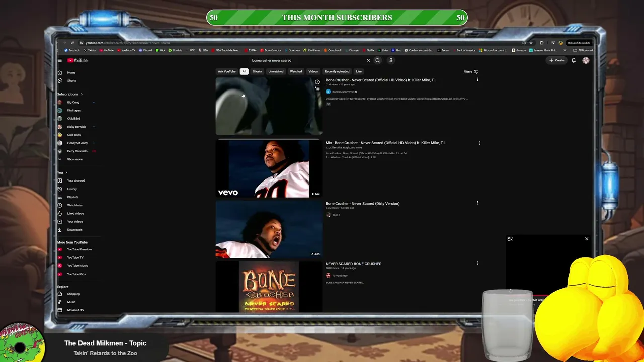Click the YouTube logo
Screen dimensions: 644x362
click(x=77, y=60)
